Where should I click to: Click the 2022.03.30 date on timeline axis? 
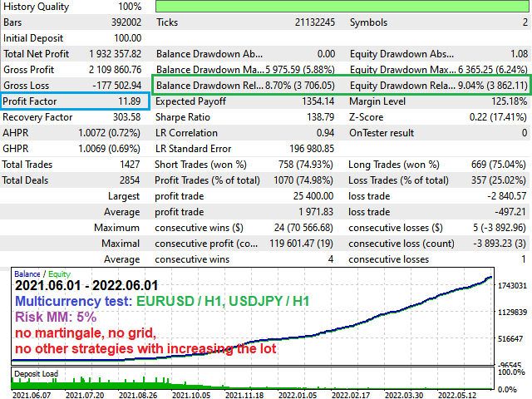coord(404,396)
